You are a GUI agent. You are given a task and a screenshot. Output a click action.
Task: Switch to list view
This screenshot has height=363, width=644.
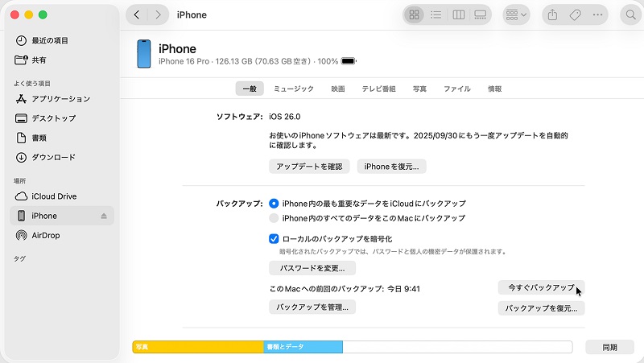click(436, 15)
